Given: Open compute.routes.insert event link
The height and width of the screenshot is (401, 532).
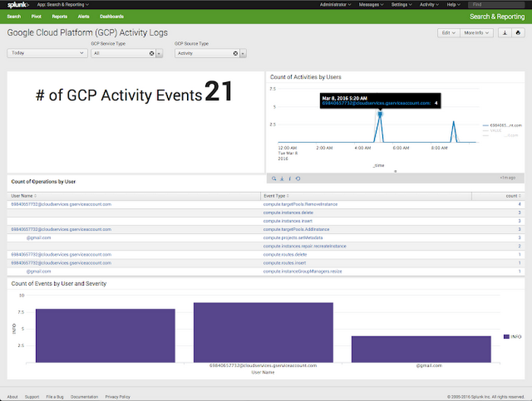Looking at the screenshot, I should [285, 263].
